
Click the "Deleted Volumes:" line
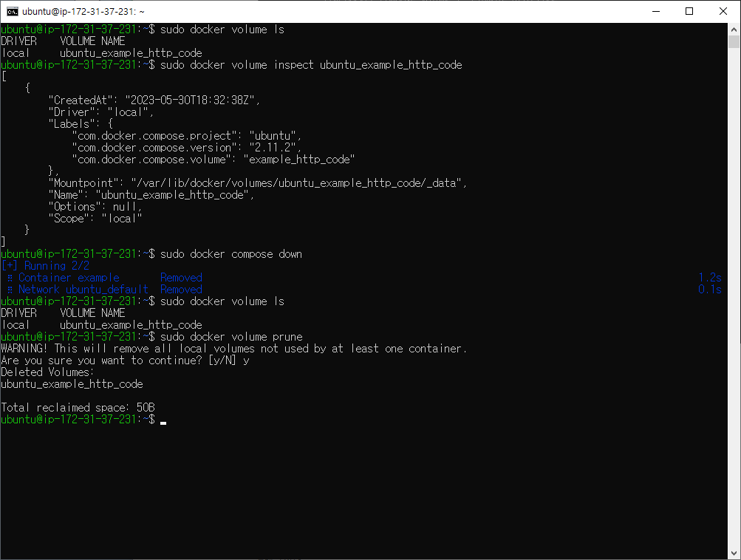(x=47, y=372)
